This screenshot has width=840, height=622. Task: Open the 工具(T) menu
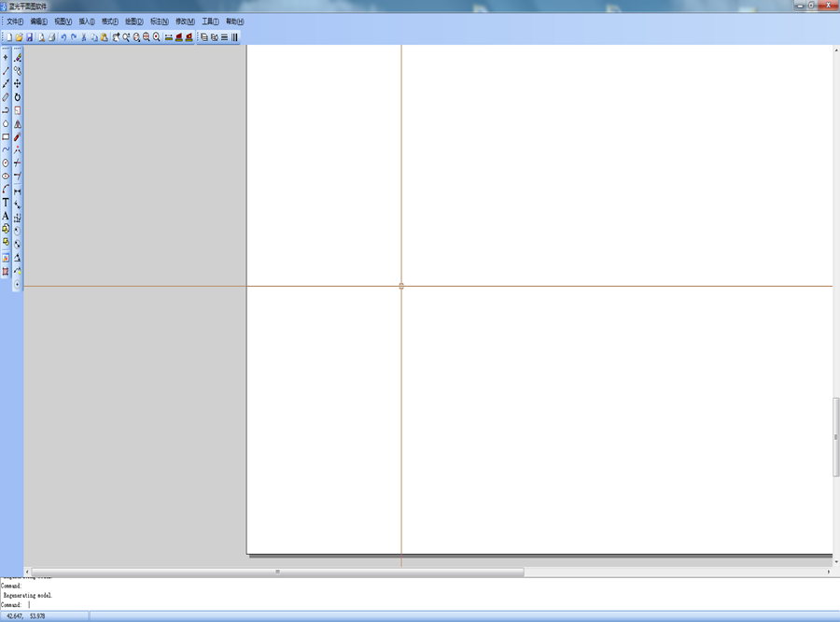point(211,21)
